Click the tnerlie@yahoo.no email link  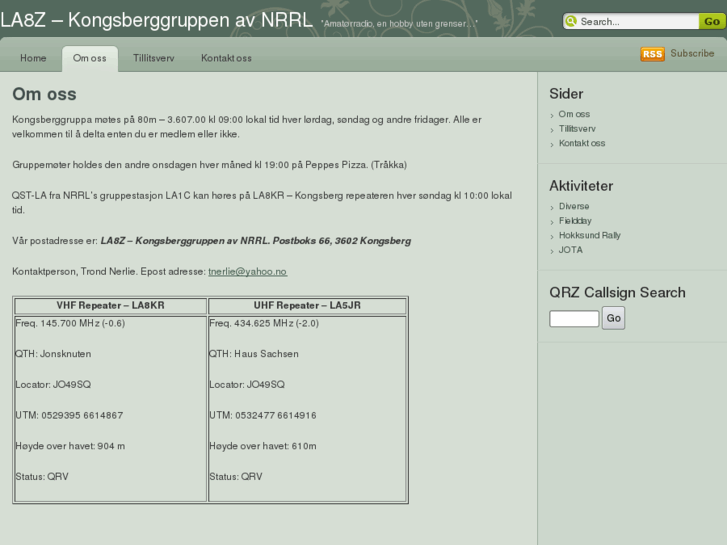(x=248, y=271)
